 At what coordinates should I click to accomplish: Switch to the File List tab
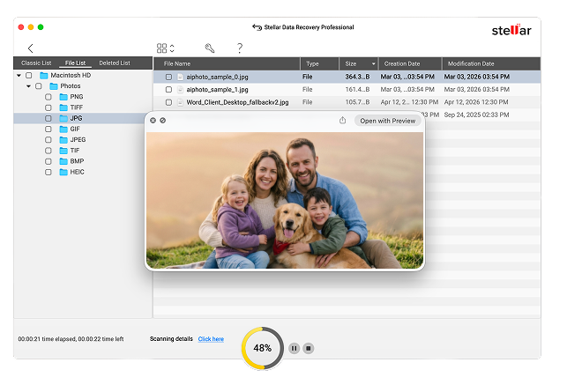(x=75, y=63)
